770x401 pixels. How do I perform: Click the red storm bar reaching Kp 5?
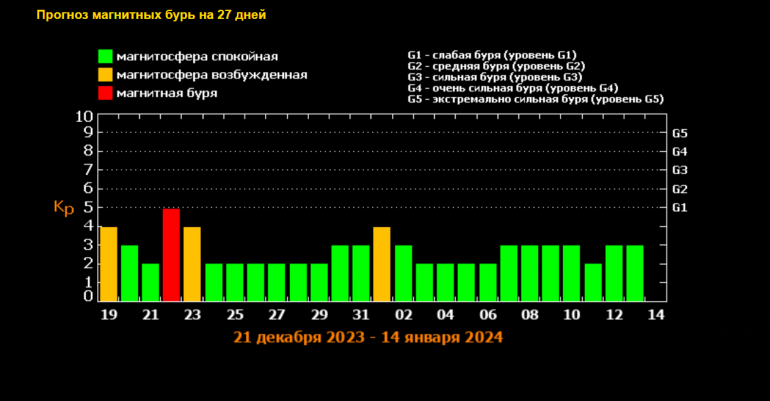click(171, 255)
